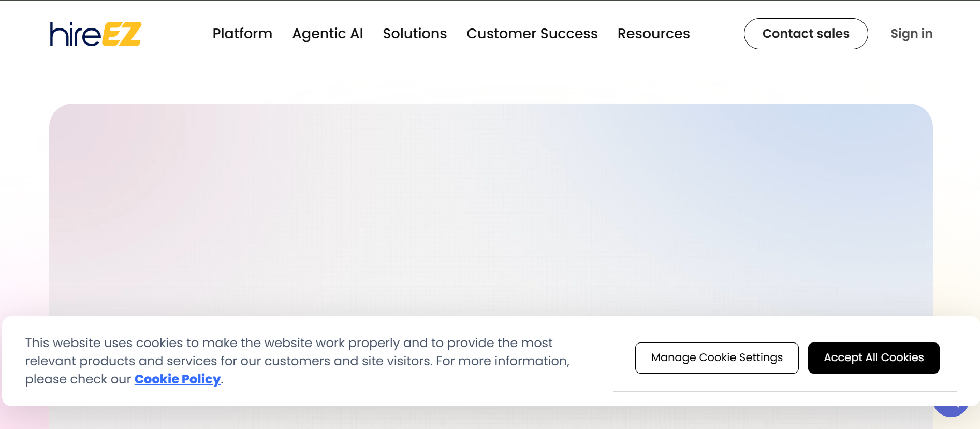Expand the Solutions navigation dropdown
Screen dimensions: 980x429
415,34
